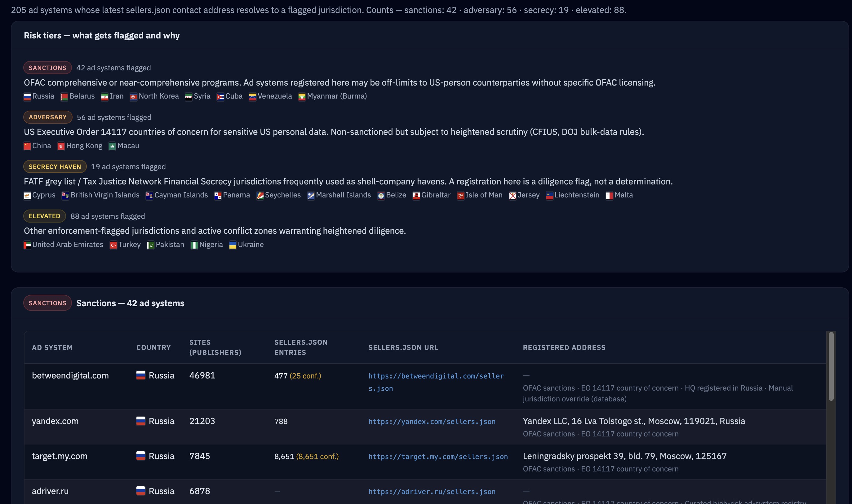Click the ELEVATED tier badge
852x504 pixels.
(x=45, y=216)
